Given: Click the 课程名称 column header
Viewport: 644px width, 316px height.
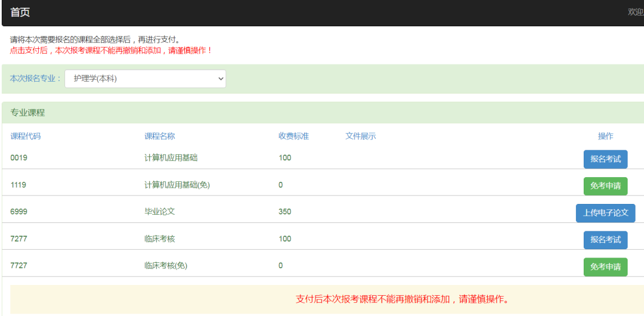Looking at the screenshot, I should tap(160, 136).
